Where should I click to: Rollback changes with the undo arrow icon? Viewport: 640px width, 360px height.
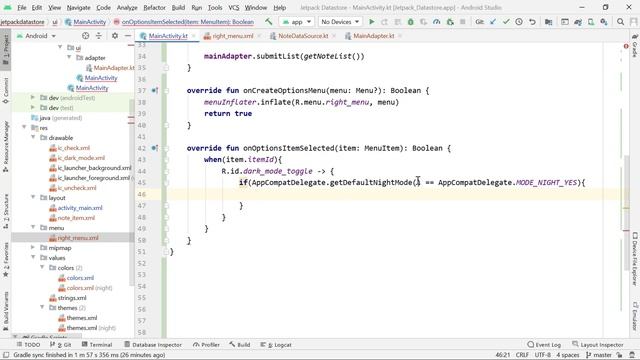[532, 22]
